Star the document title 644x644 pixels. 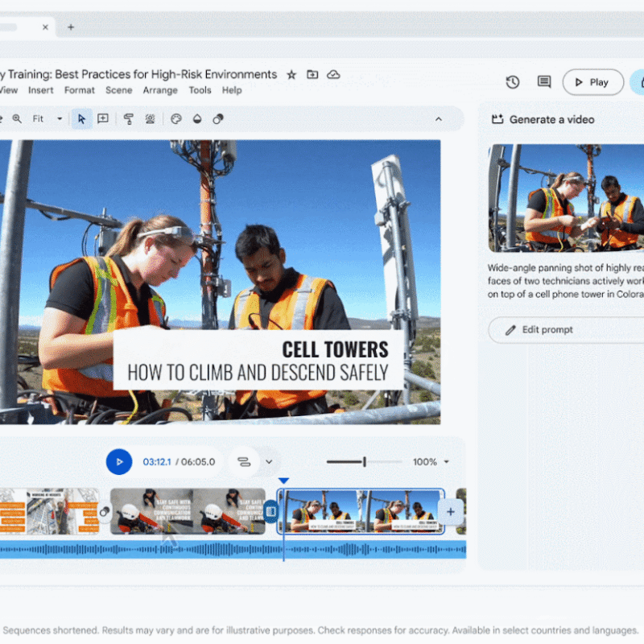click(x=291, y=75)
